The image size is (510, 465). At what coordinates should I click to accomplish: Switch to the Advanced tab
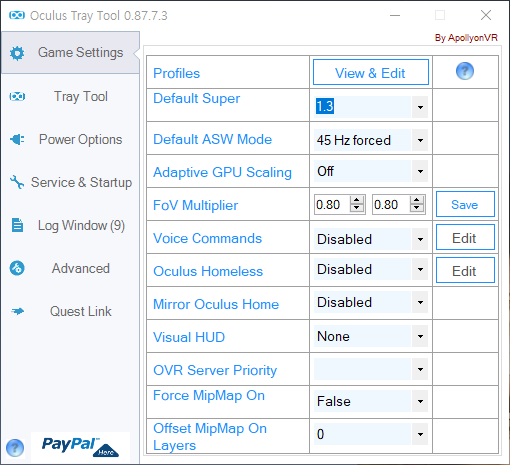coord(70,268)
